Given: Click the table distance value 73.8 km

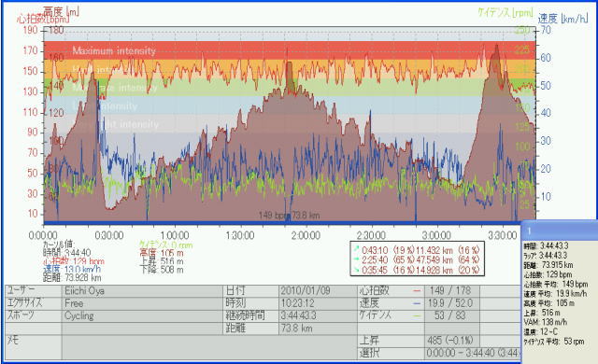Looking at the screenshot, I should click(x=297, y=328).
